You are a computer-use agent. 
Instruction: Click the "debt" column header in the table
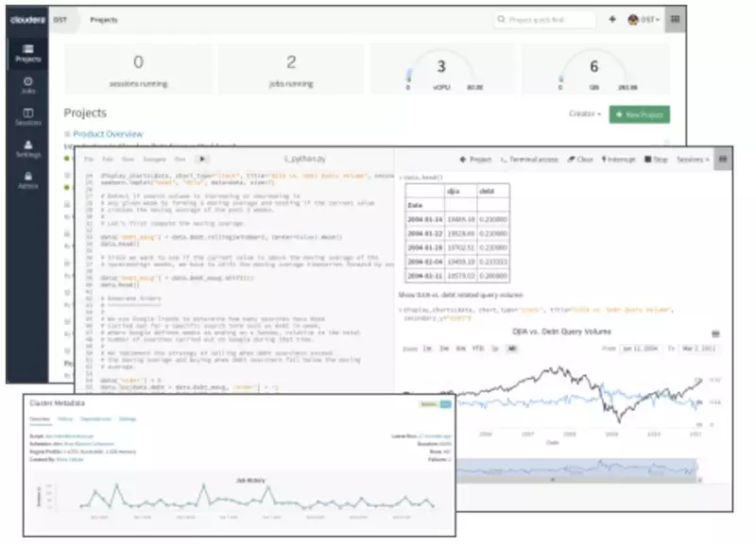487,192
